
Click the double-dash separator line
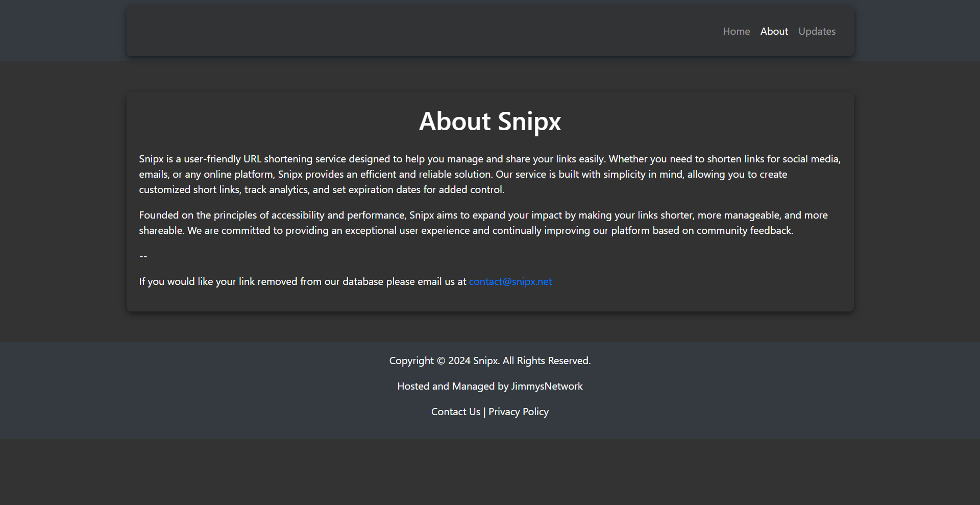143,256
